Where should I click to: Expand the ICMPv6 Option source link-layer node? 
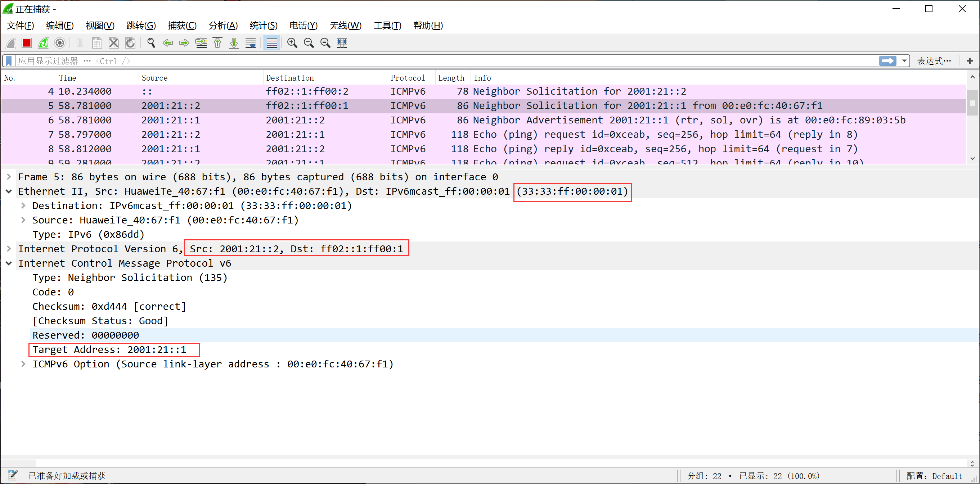coord(23,364)
